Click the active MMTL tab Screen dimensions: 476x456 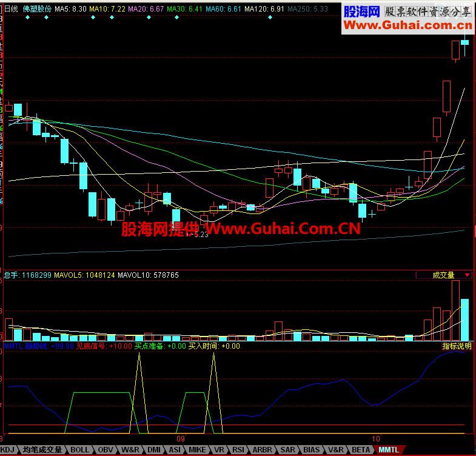pos(389,449)
